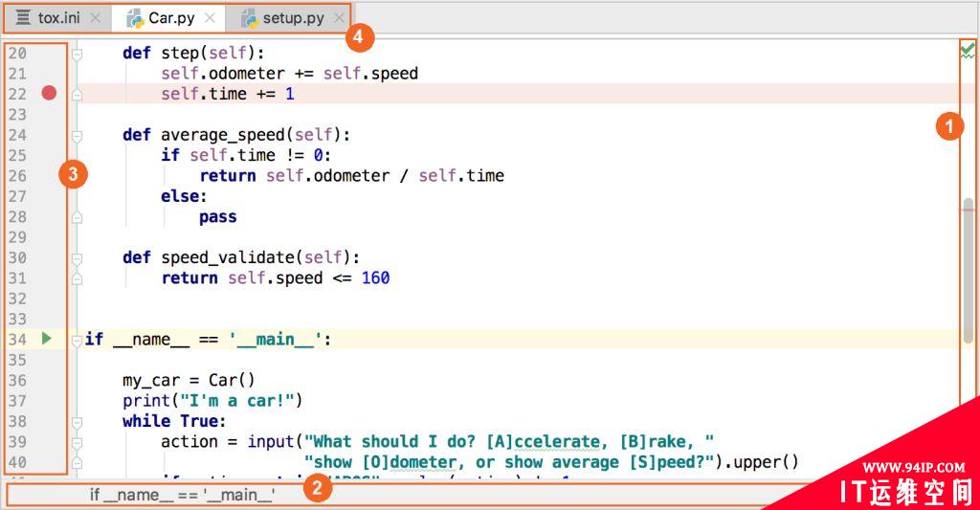
Task: Click 'def speed_validate(self):' text
Action: (241, 257)
